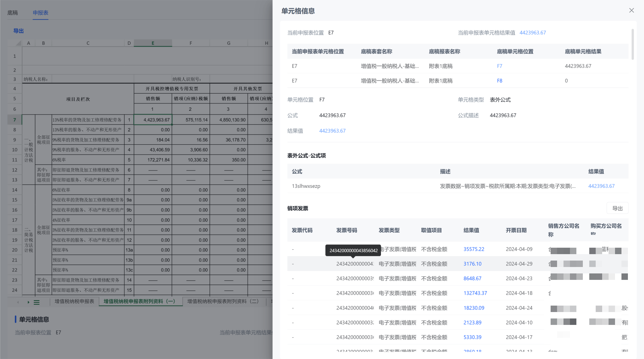Switch to the 底稿 tab

point(13,13)
